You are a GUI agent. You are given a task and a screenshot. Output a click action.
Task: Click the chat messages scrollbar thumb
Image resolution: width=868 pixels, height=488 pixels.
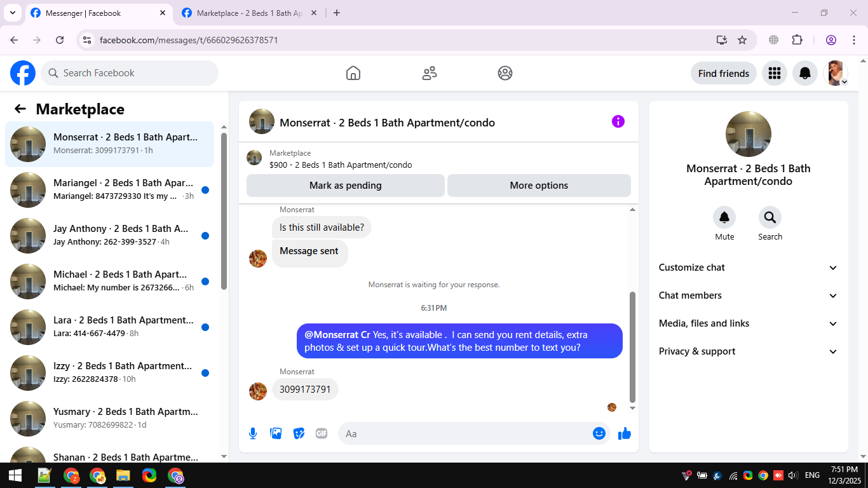(x=632, y=347)
